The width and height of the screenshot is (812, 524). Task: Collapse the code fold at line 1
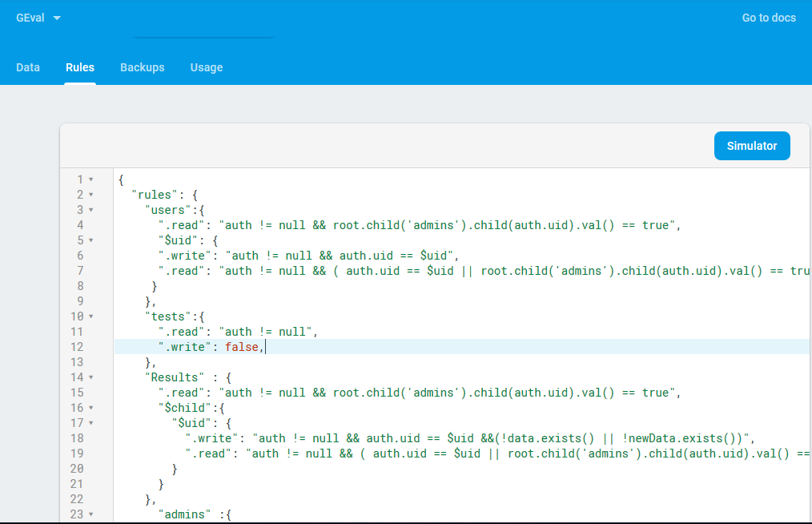[91, 179]
